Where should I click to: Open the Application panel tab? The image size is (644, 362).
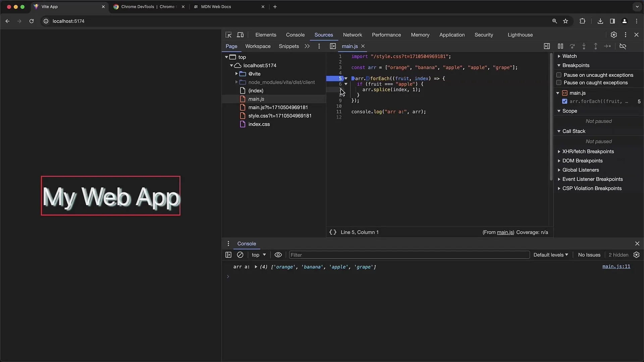452,35
